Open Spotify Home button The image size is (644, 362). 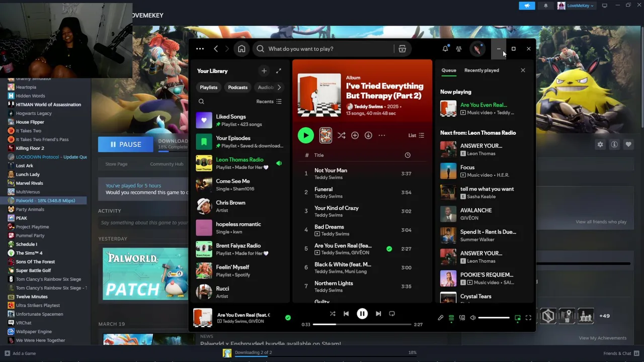pos(242,49)
